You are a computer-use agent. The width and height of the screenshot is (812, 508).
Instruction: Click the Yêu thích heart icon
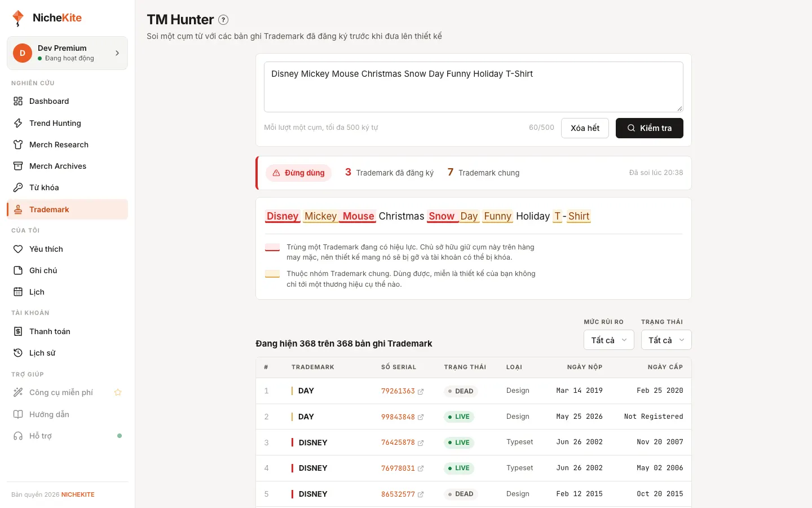tap(18, 249)
